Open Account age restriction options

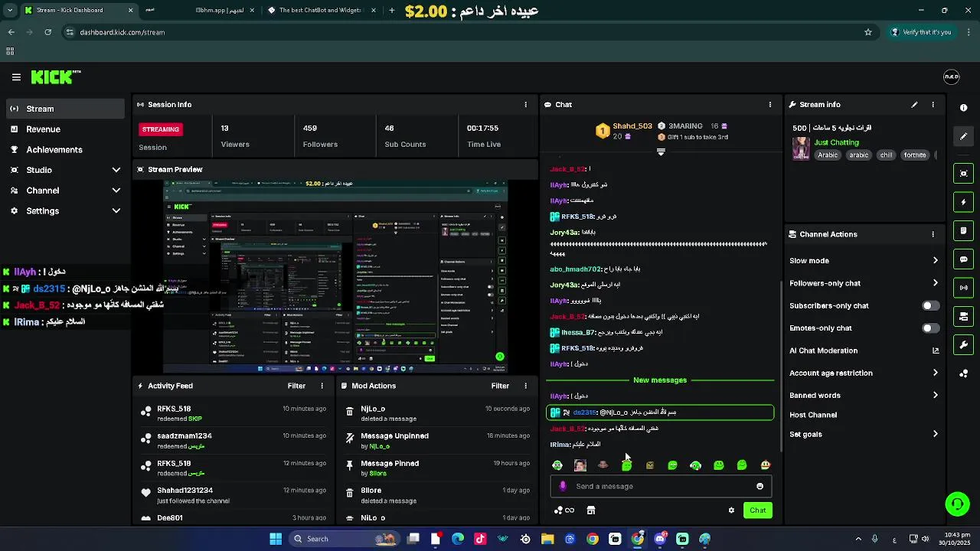[x=936, y=373]
